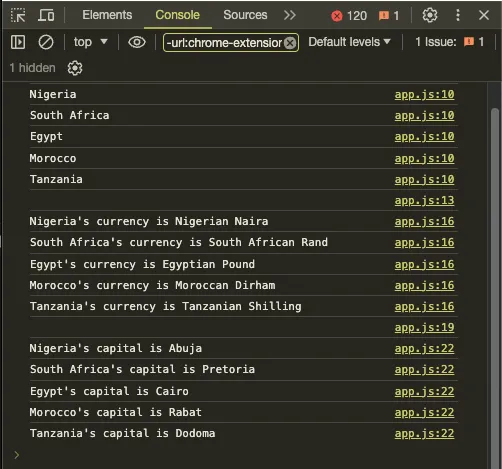Open app.js:10 link on Morocco row
Image resolution: width=502 pixels, height=469 pixels.
click(x=424, y=159)
